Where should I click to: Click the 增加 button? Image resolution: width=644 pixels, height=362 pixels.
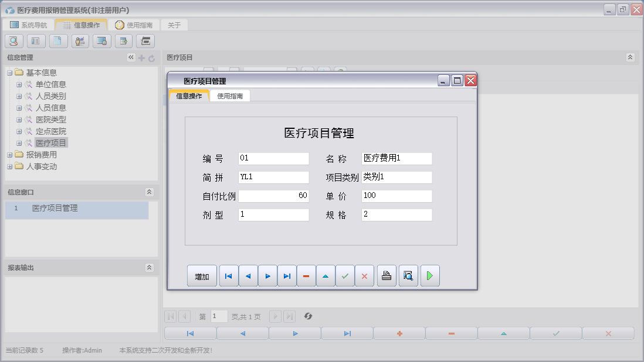click(x=202, y=276)
